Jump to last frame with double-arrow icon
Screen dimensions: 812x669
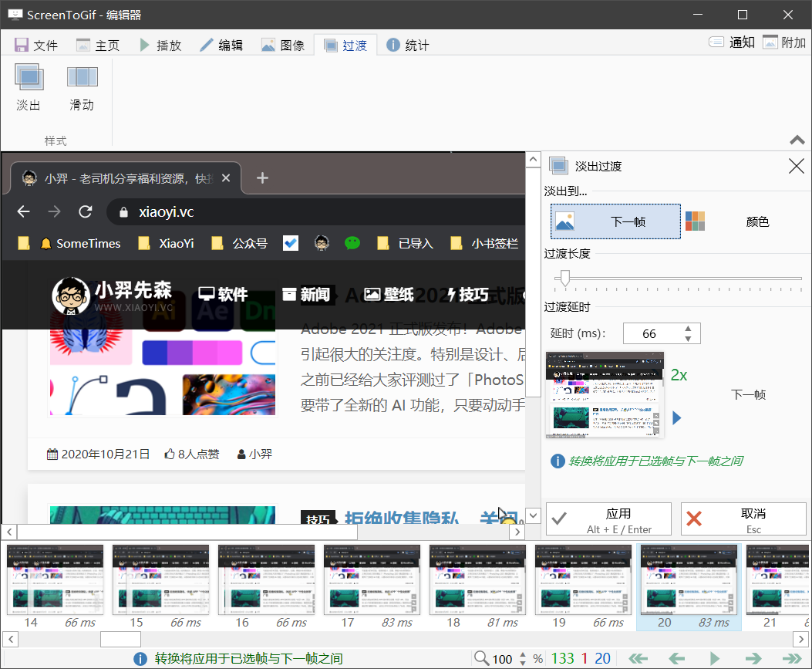click(794, 657)
